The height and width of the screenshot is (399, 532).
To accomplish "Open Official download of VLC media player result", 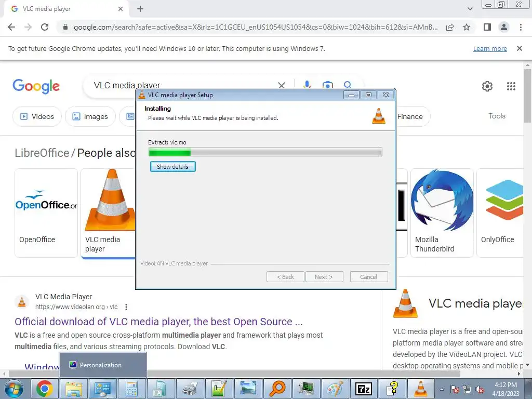I will tap(158, 322).
